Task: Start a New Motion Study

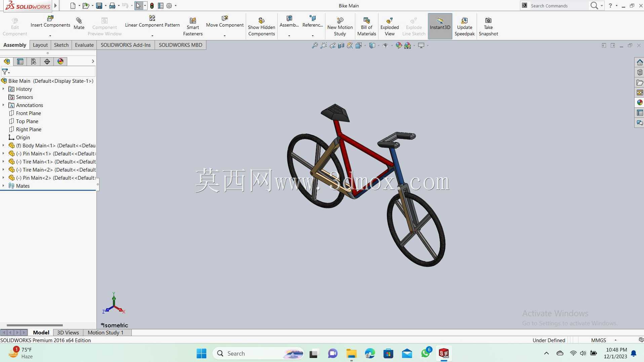Action: point(340,27)
